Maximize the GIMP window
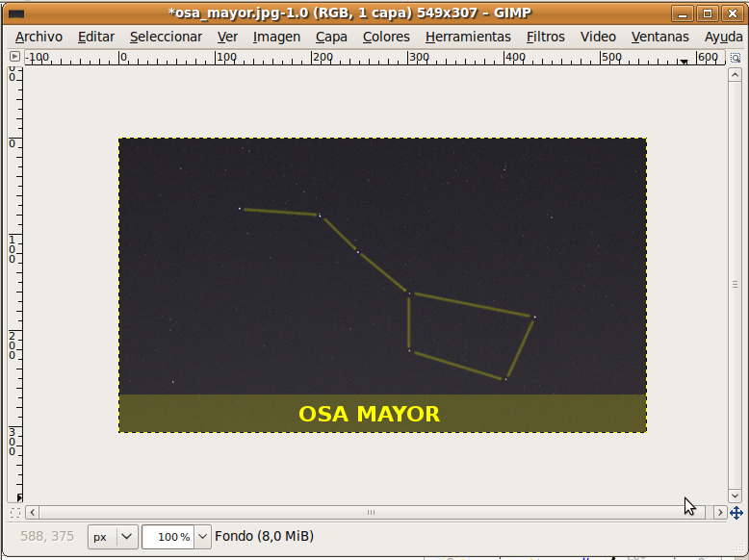This screenshot has height=560, width=749. click(x=708, y=13)
